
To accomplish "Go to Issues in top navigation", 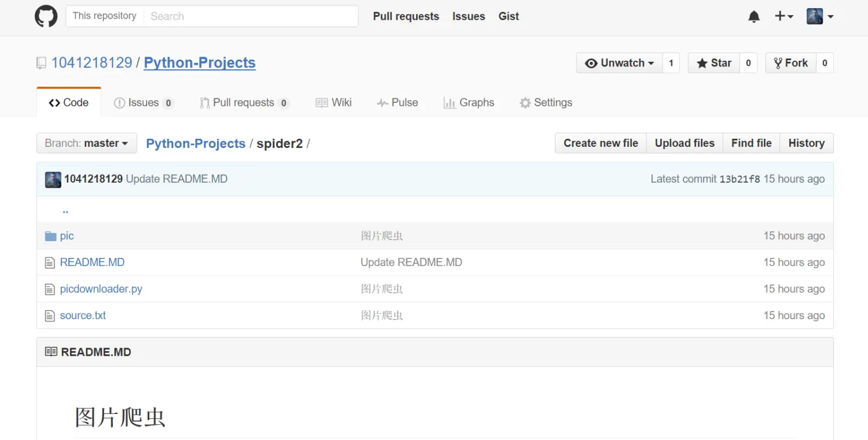I will click(469, 16).
